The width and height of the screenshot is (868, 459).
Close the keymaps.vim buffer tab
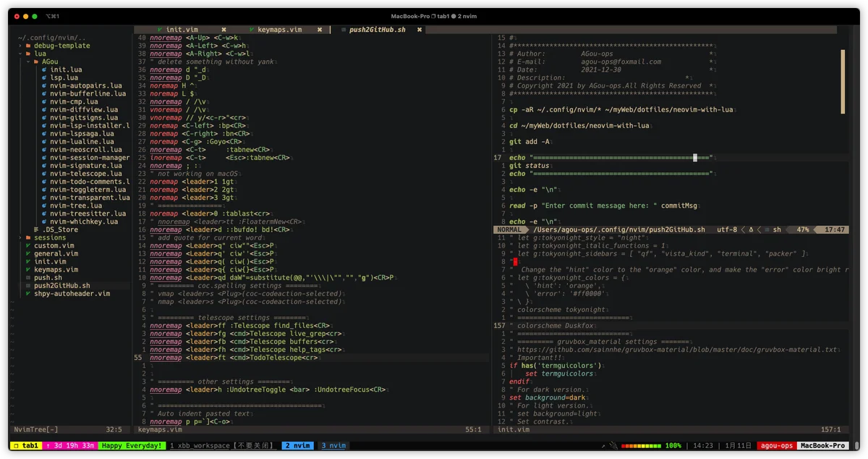tap(319, 30)
